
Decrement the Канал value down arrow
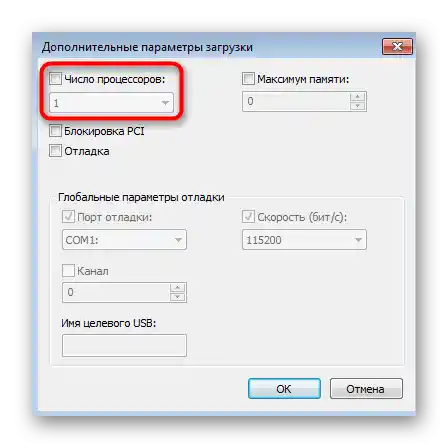[x=178, y=297]
